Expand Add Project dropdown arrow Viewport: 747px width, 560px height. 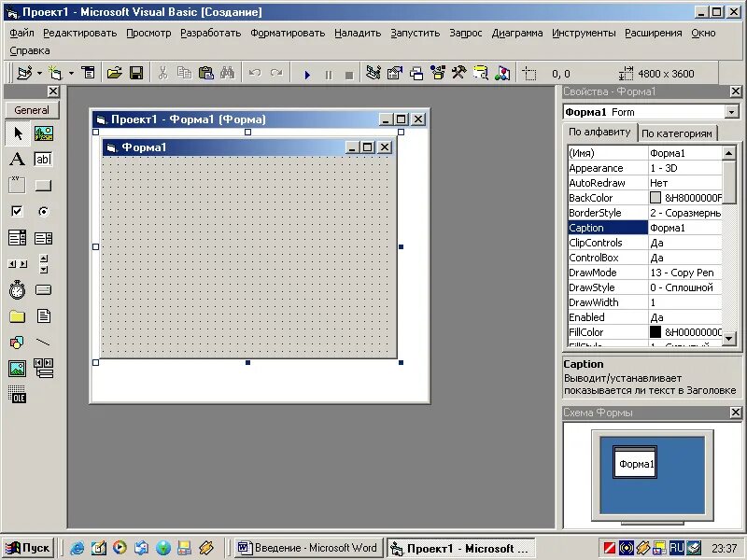(39, 74)
